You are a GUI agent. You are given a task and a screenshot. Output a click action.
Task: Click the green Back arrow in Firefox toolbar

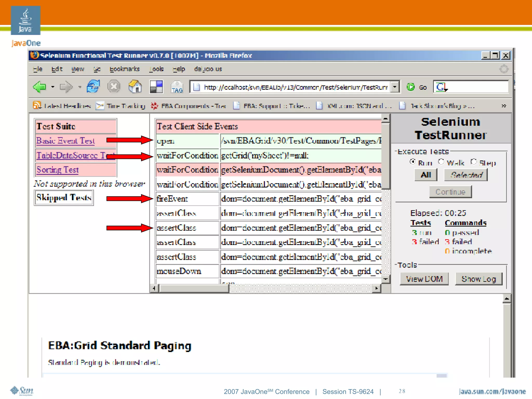[x=39, y=87]
